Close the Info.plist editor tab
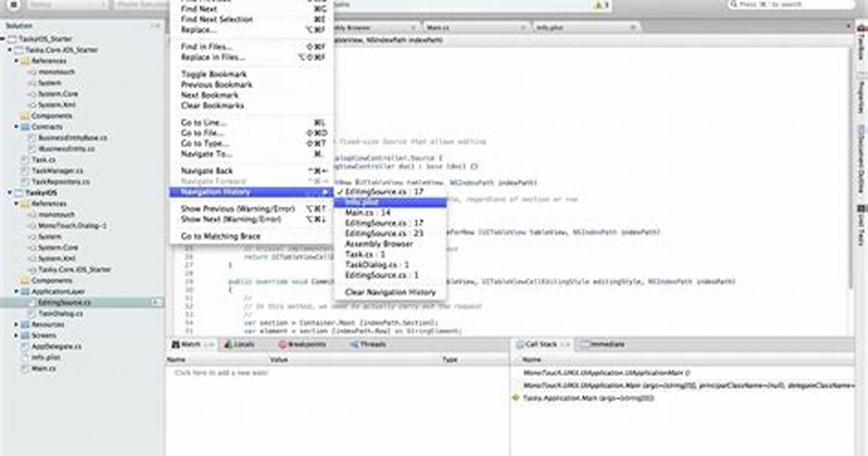 coord(634,27)
